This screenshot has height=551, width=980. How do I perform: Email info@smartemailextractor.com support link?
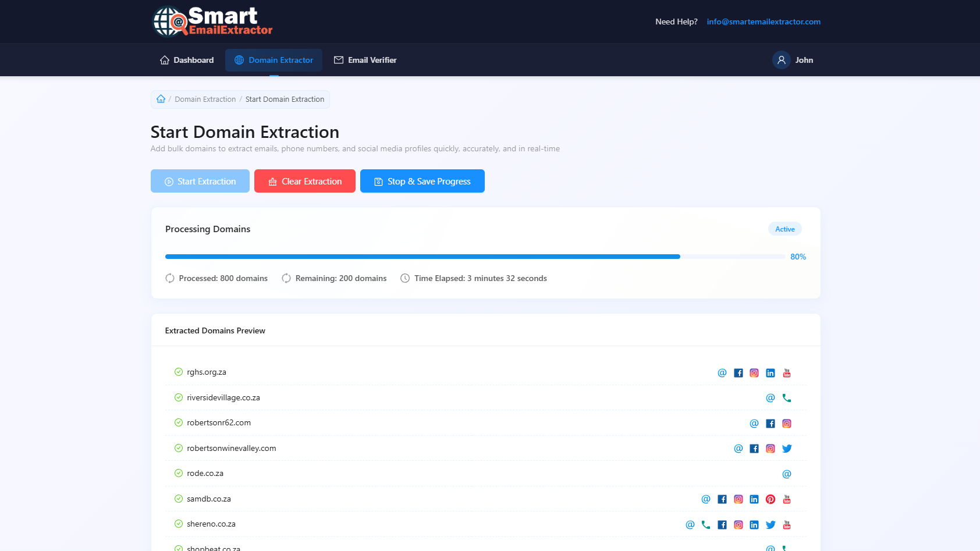click(763, 22)
